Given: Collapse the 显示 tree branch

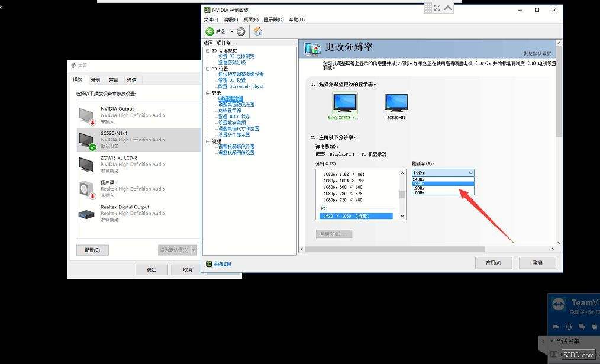Looking at the screenshot, I should pyautogui.click(x=208, y=92).
